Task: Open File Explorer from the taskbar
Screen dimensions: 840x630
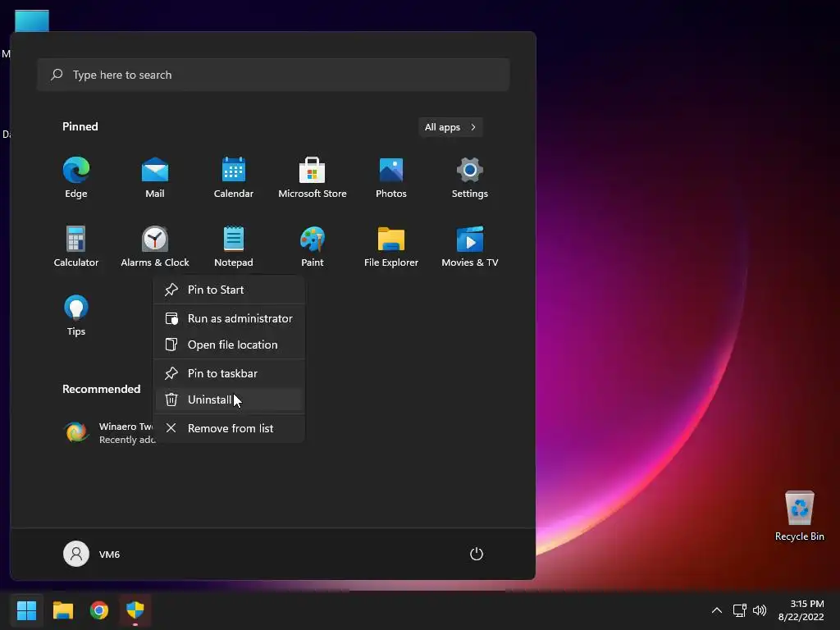Action: [x=62, y=610]
